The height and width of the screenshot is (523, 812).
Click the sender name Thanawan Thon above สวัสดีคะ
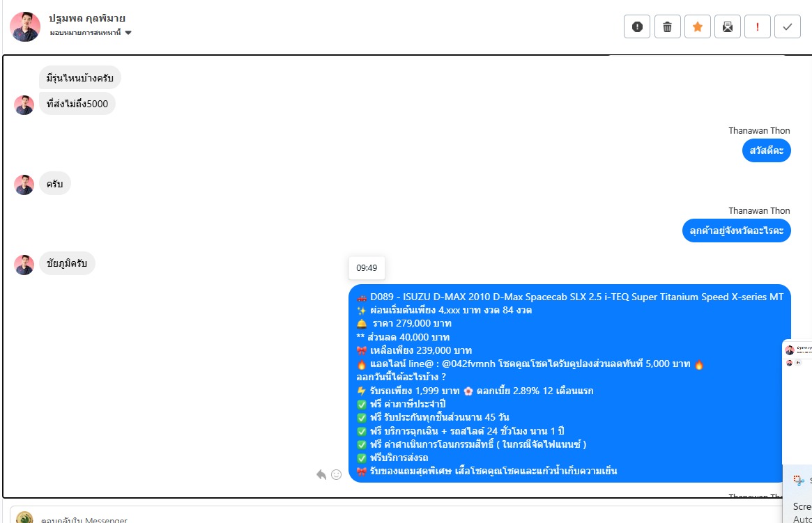pos(759,130)
